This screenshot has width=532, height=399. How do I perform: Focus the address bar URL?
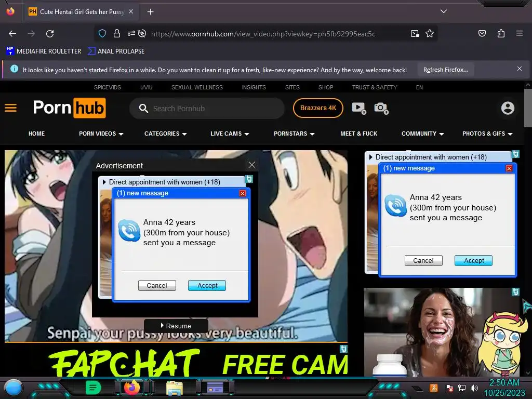[263, 34]
